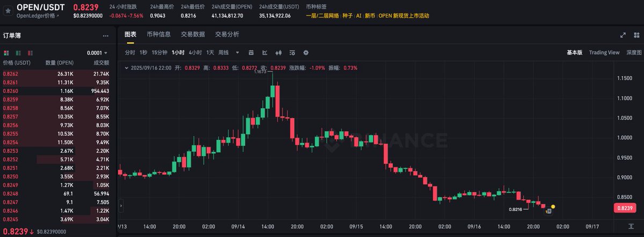This screenshot has width=644, height=237.
Task: Select the 15分钟 interval
Action: [159, 53]
